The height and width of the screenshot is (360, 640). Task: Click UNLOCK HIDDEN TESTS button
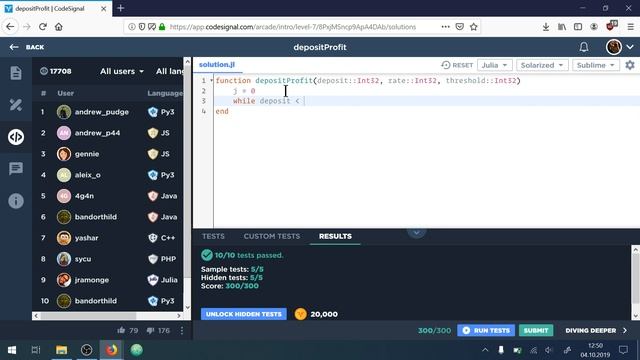pyautogui.click(x=244, y=314)
